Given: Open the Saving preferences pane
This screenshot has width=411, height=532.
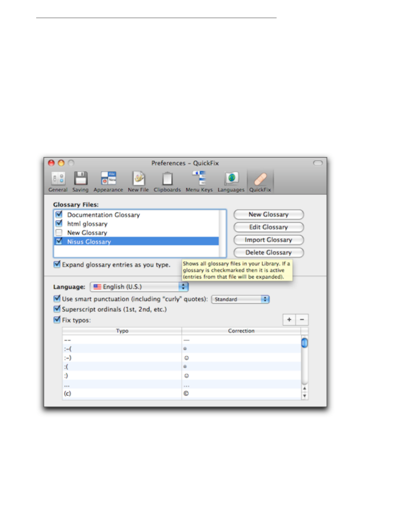Looking at the screenshot, I should pyautogui.click(x=80, y=181).
